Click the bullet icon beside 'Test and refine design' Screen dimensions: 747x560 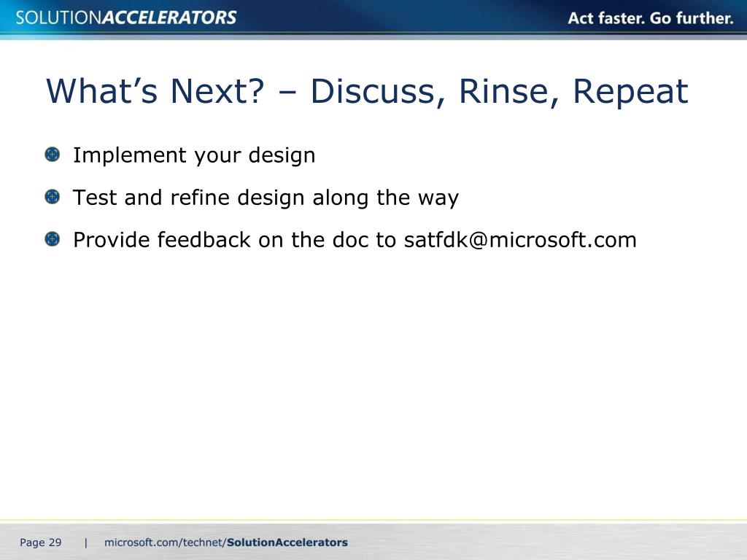click(x=53, y=197)
